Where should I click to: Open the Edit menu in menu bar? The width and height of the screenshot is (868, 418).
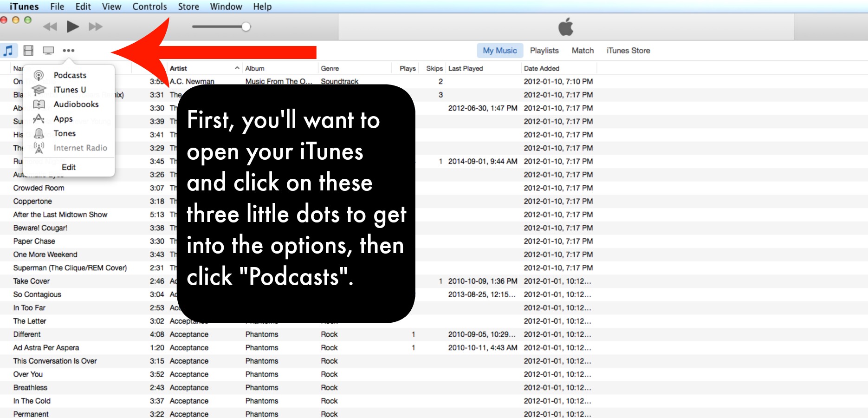[x=83, y=7]
